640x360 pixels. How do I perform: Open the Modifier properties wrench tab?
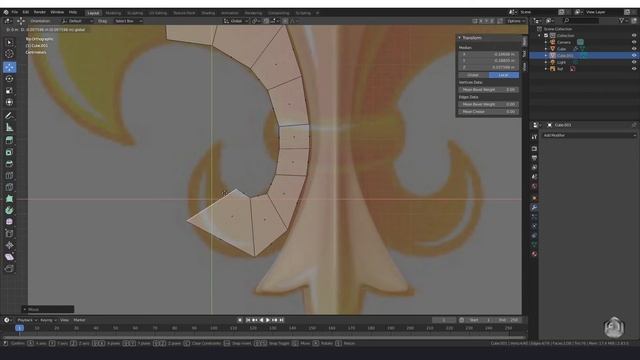tap(534, 208)
